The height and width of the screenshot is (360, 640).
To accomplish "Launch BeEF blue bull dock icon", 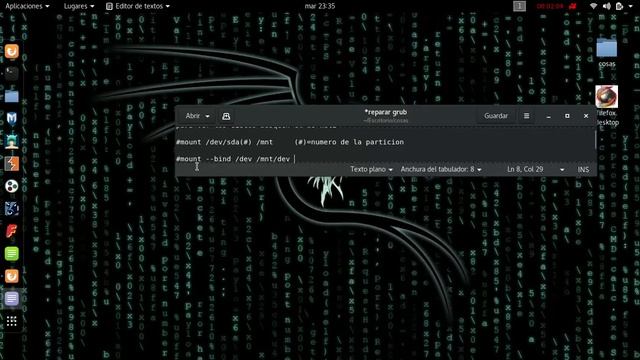I will (11, 209).
